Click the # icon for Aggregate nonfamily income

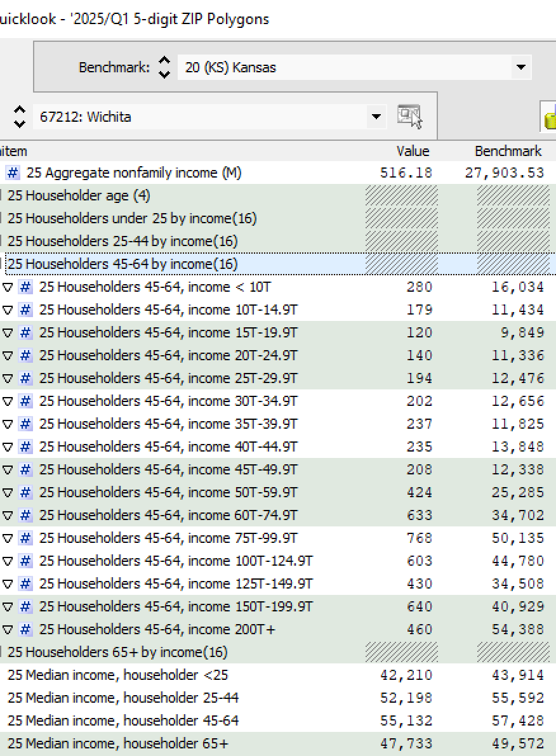point(13,173)
